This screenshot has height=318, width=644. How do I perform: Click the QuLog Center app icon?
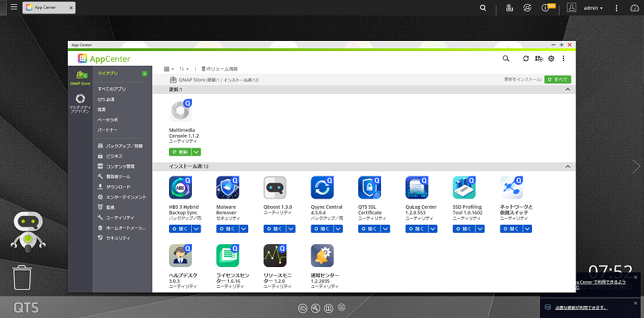[417, 188]
